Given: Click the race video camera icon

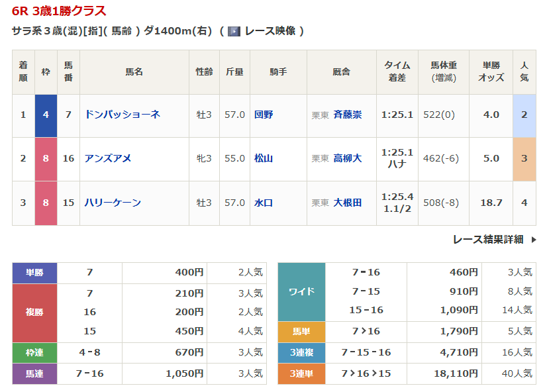Looking at the screenshot, I should pyautogui.click(x=234, y=31).
